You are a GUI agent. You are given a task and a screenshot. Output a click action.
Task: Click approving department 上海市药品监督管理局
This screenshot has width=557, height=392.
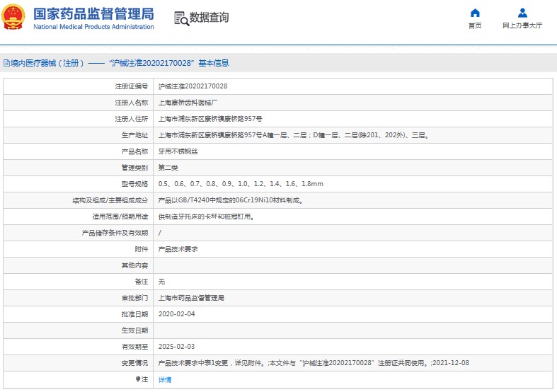pyautogui.click(x=191, y=298)
